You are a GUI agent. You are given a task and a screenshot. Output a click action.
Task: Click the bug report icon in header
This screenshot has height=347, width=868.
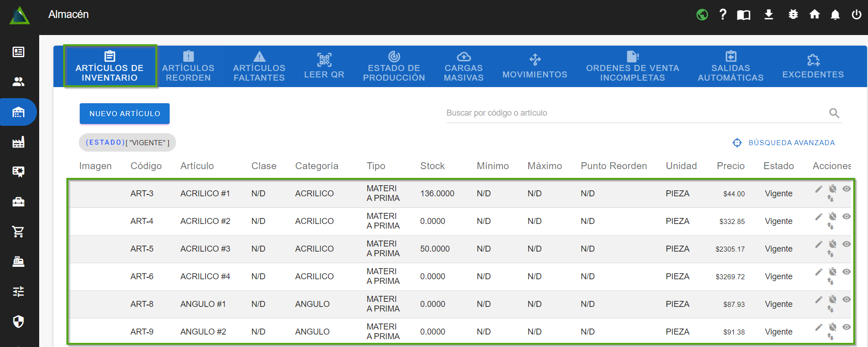(793, 14)
